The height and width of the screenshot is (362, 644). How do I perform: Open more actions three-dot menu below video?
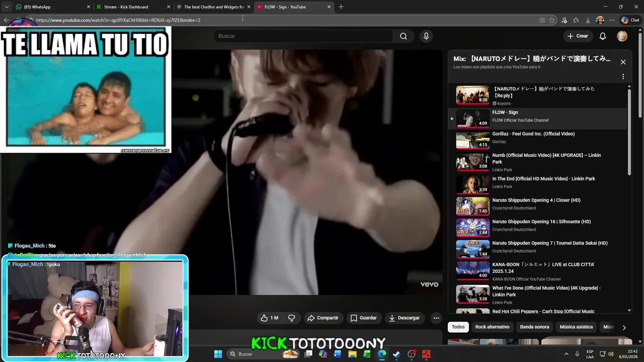click(x=436, y=318)
